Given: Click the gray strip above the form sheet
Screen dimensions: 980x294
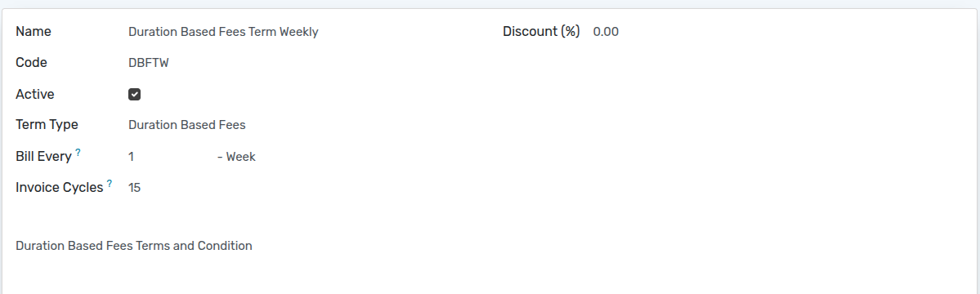Looking at the screenshot, I should point(490,4).
